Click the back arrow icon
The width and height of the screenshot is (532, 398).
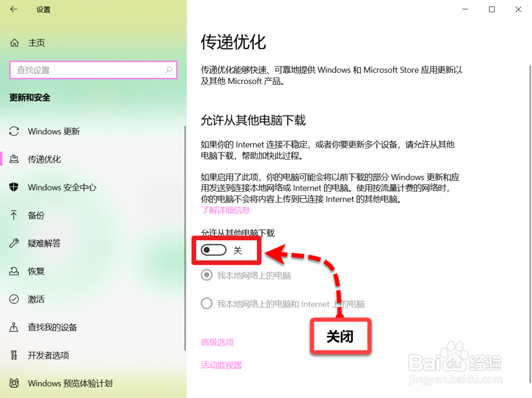click(x=14, y=9)
